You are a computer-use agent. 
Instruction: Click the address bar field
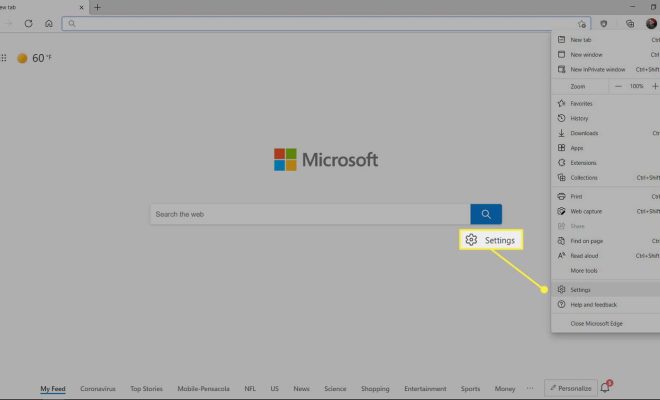(326, 24)
